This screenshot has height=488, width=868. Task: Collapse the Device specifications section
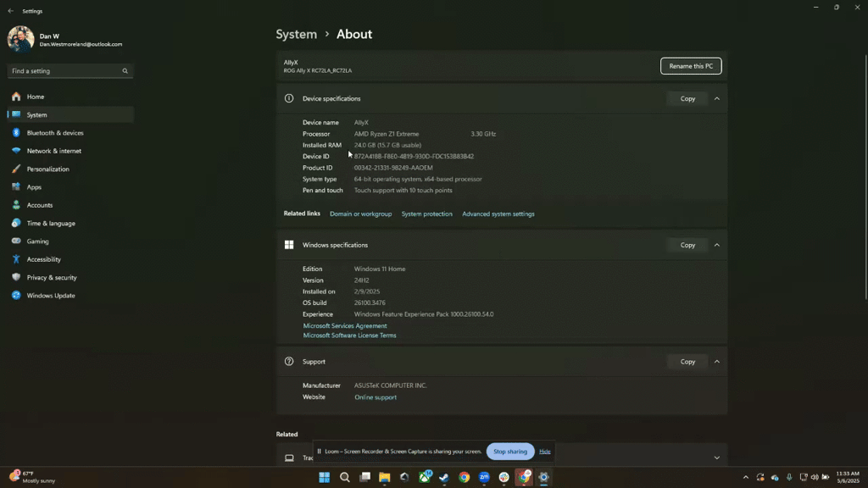coord(717,98)
